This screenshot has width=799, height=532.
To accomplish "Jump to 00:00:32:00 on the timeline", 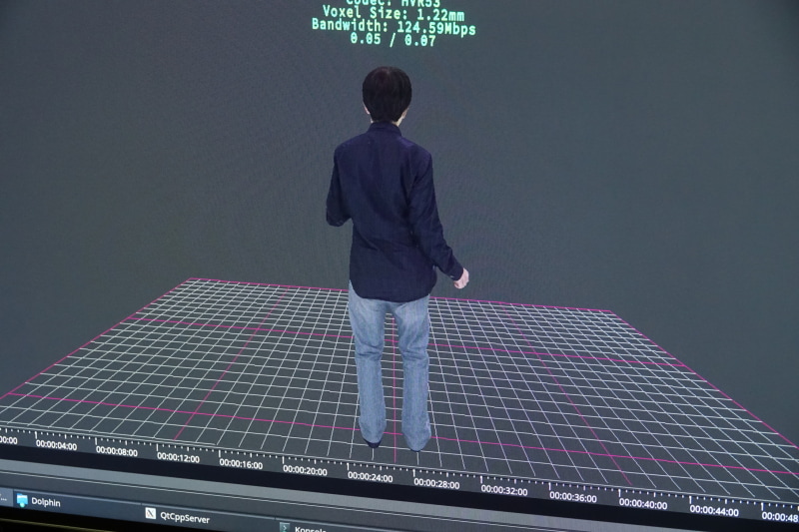I will pos(504,490).
